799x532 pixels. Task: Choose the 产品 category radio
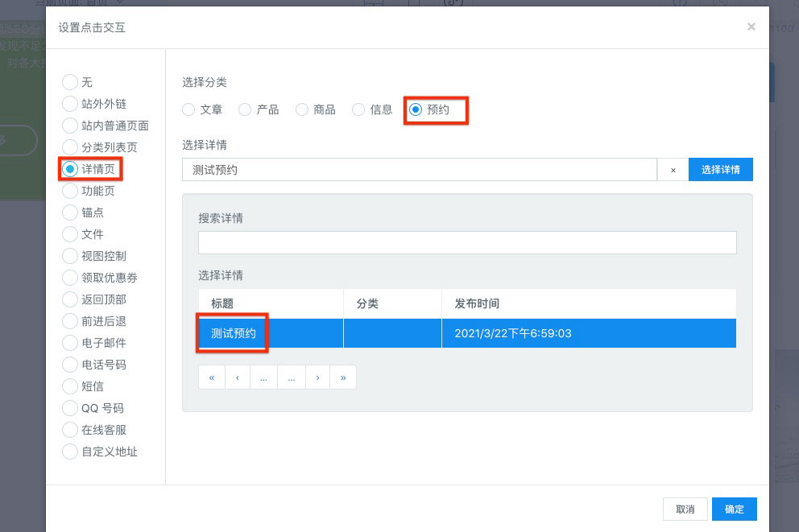245,109
